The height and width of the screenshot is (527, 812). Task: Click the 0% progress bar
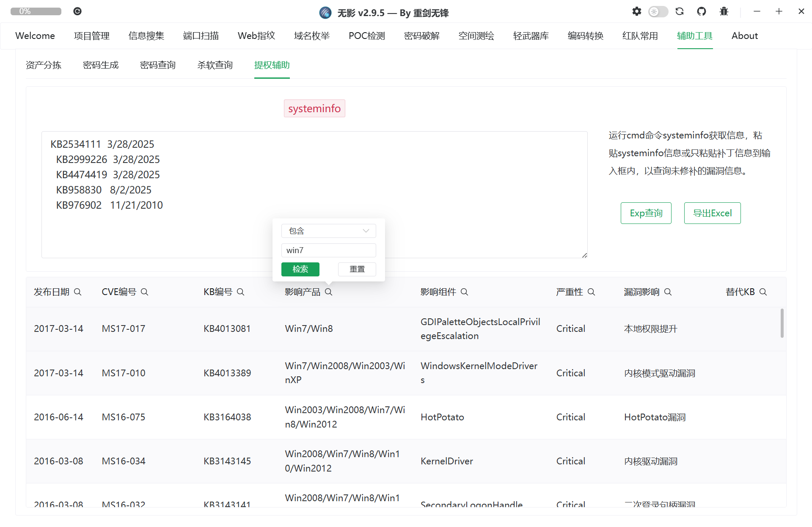click(36, 11)
